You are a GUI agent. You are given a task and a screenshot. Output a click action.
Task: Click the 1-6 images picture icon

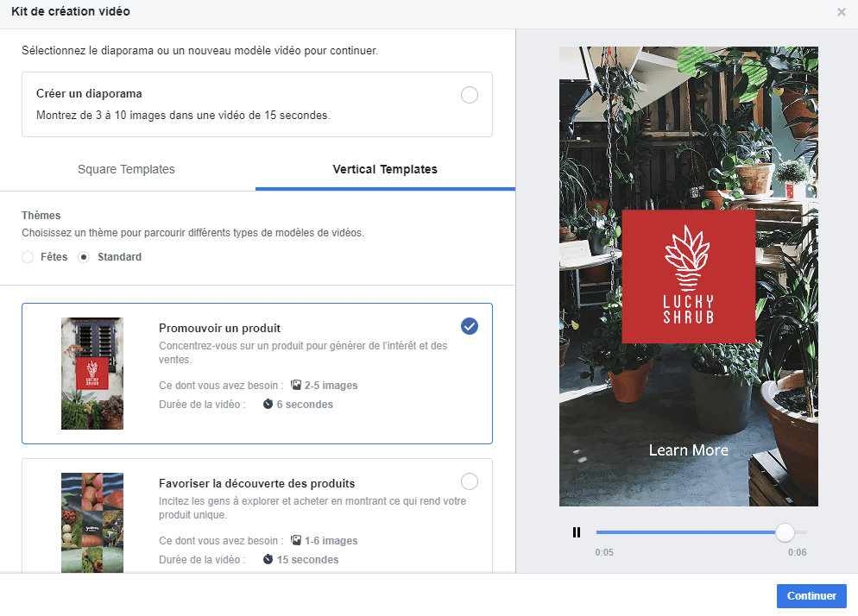[296, 540]
